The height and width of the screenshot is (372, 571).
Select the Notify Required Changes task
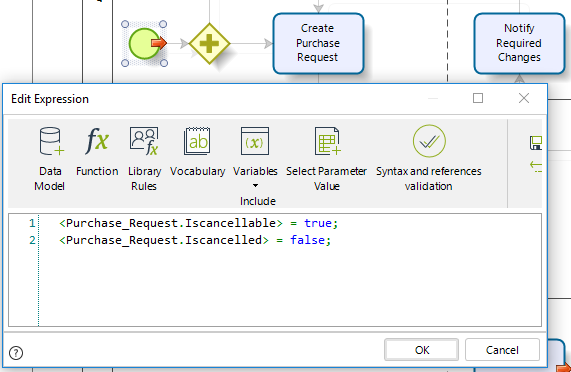pos(519,43)
